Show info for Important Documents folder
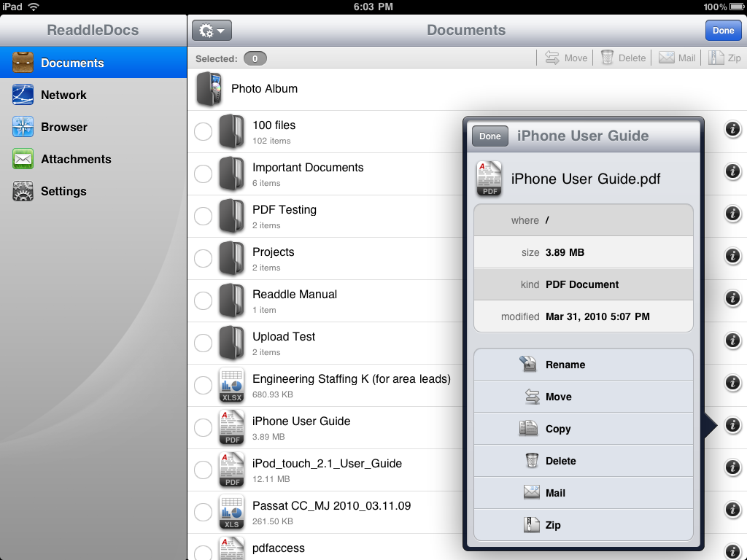Viewport: 747px width, 560px height. 732,171
